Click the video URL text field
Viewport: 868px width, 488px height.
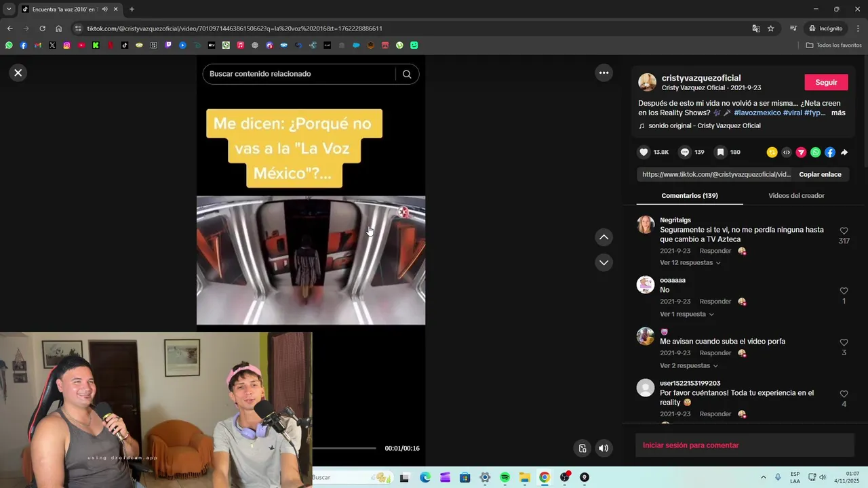click(716, 174)
